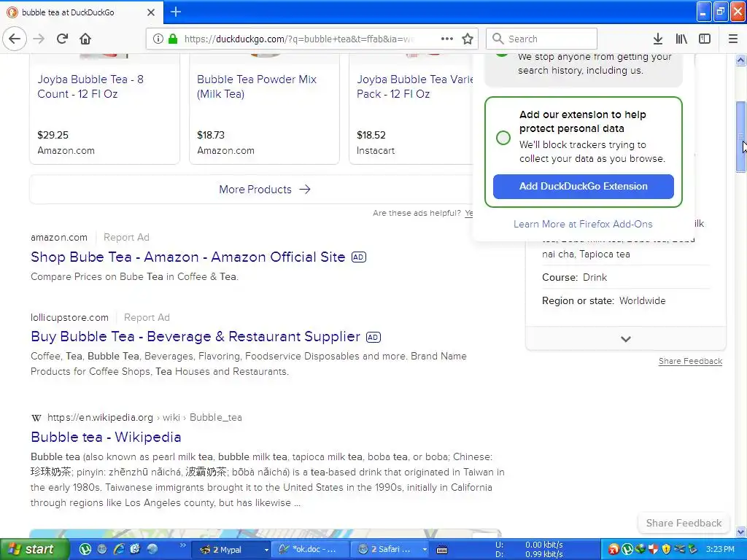This screenshot has height=560, width=747.
Task: Click the yellow shield tray icon
Action: tap(667, 549)
